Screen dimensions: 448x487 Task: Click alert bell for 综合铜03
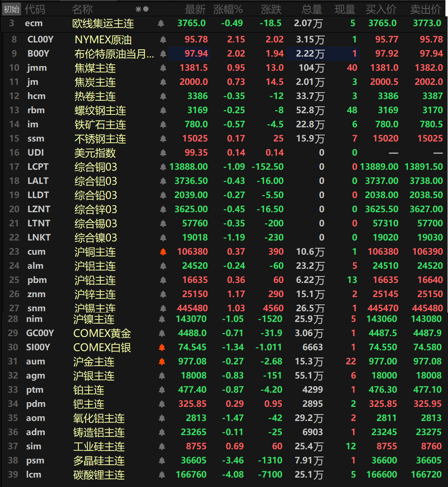tap(163, 167)
